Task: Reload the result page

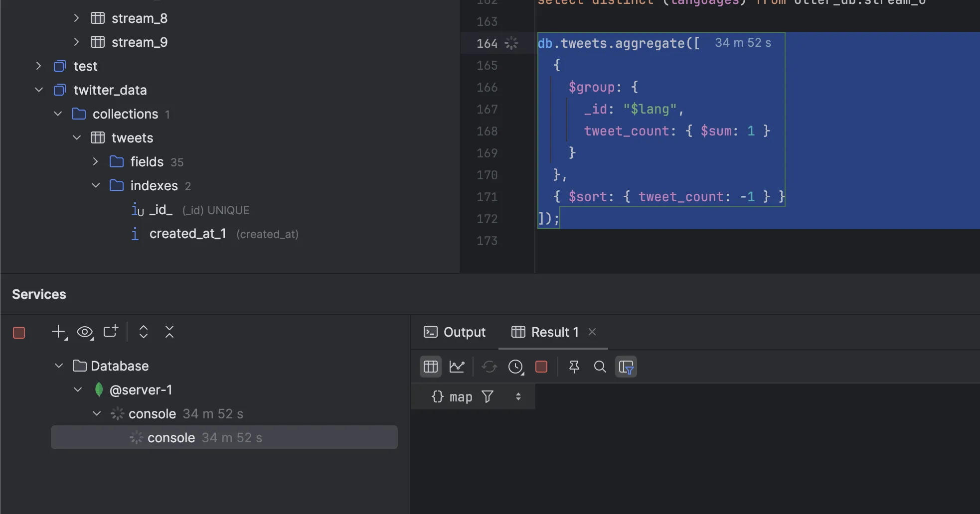Action: [x=490, y=367]
